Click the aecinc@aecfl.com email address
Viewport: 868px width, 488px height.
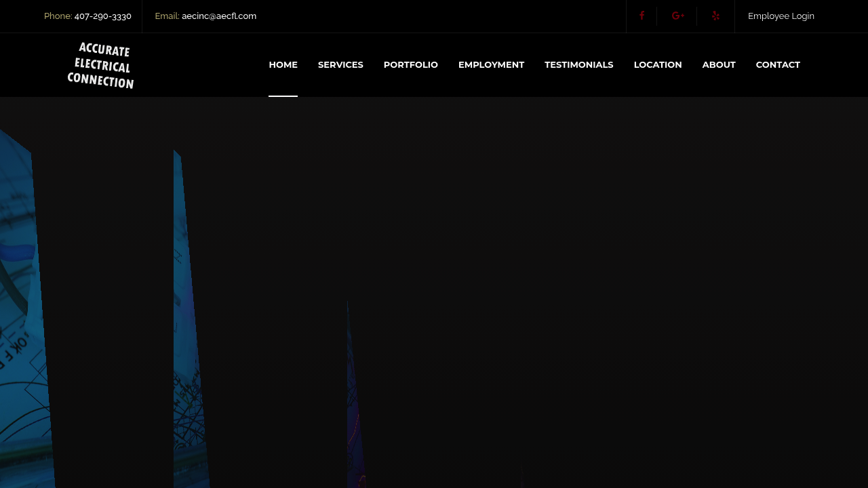(x=219, y=16)
